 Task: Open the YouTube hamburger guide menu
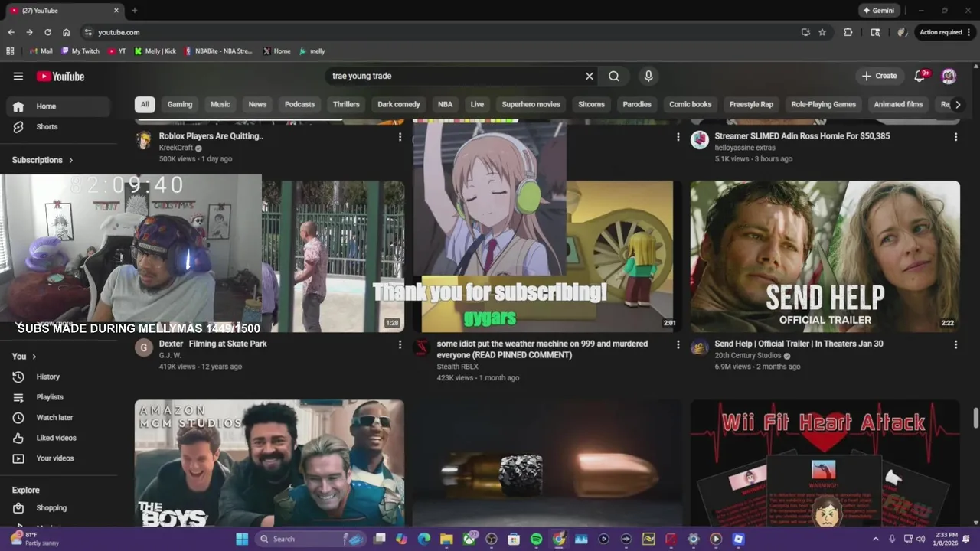point(18,76)
